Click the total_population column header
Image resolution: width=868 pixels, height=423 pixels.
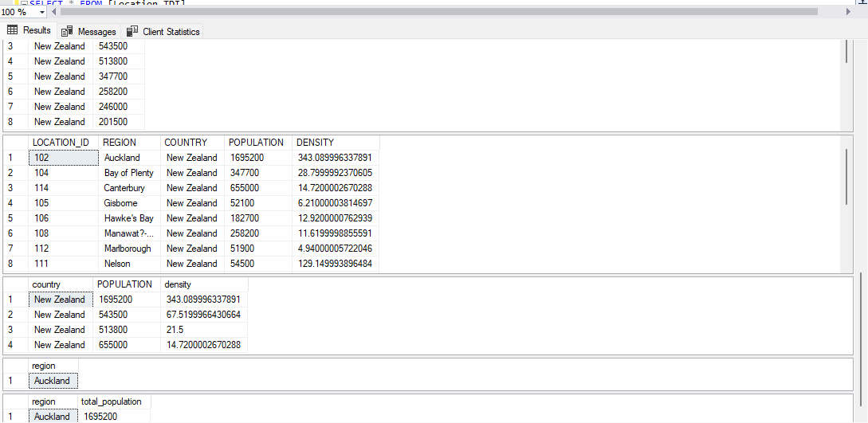[114, 401]
